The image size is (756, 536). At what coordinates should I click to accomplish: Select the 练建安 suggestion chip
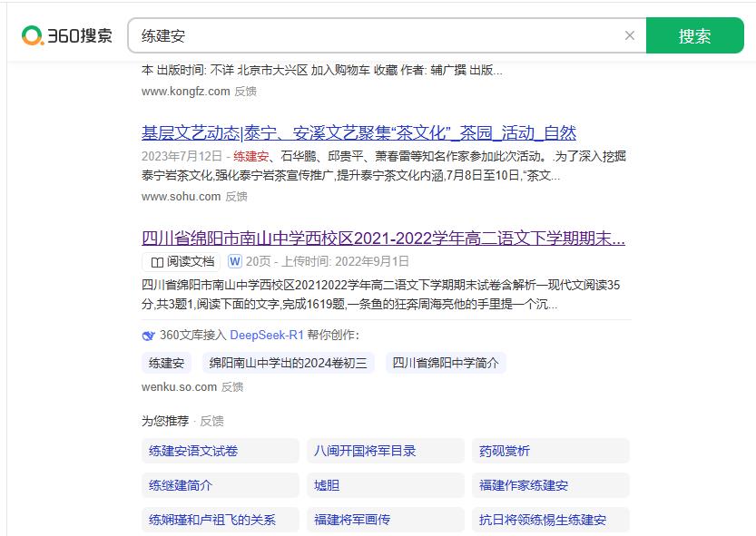tap(166, 363)
